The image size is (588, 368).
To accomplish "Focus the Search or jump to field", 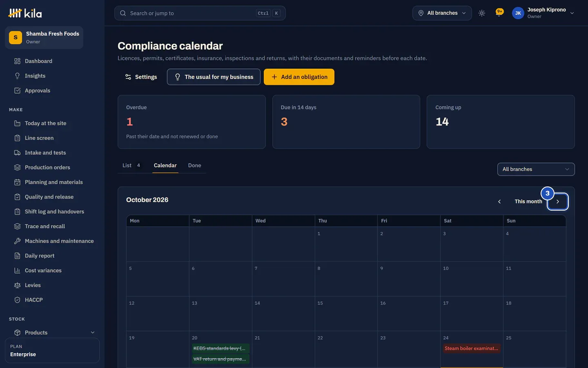I will click(x=200, y=13).
